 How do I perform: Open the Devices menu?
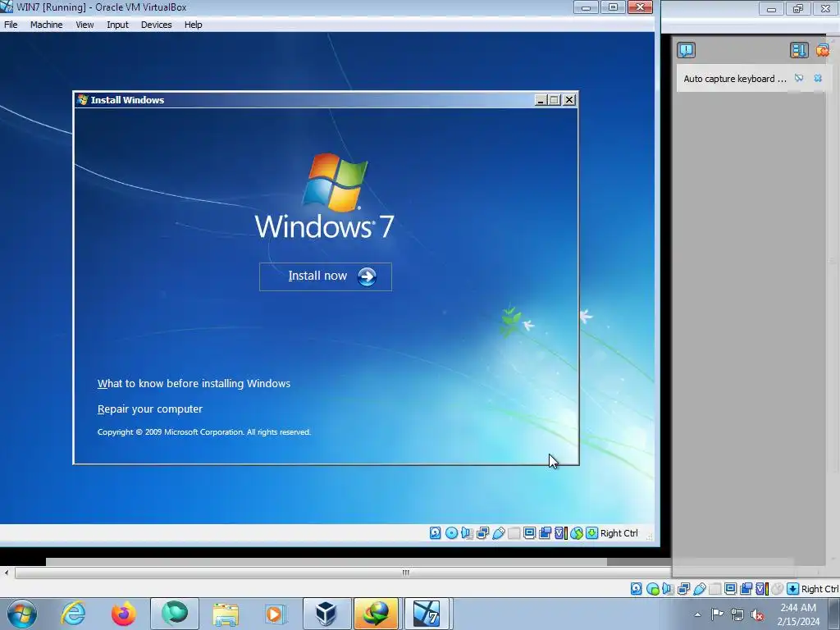coord(156,25)
